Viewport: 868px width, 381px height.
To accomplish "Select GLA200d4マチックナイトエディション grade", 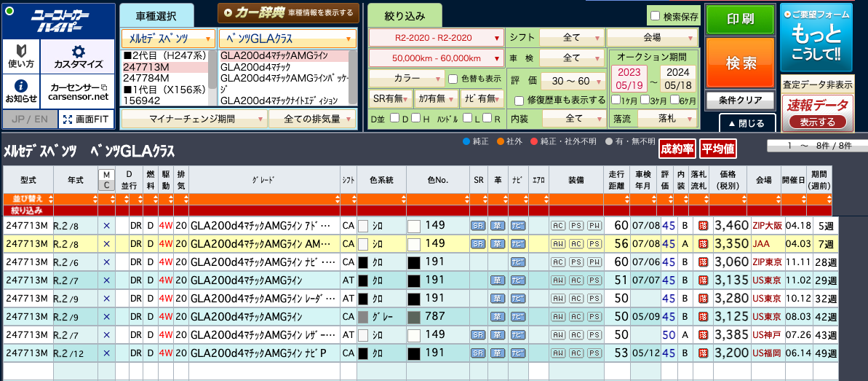I will tap(284, 101).
